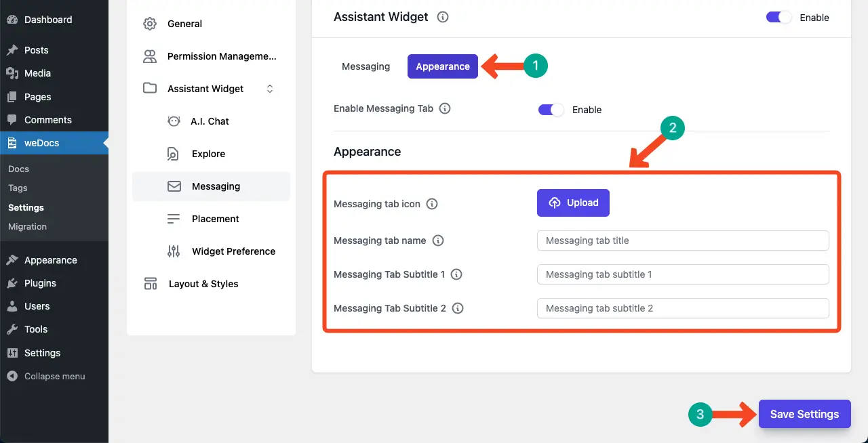868x443 pixels.
Task: Open Migration submenu under weDocs
Action: tap(27, 226)
